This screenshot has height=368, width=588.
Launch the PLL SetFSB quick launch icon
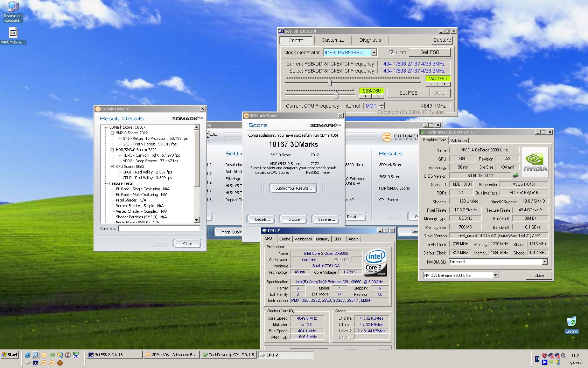click(36, 363)
